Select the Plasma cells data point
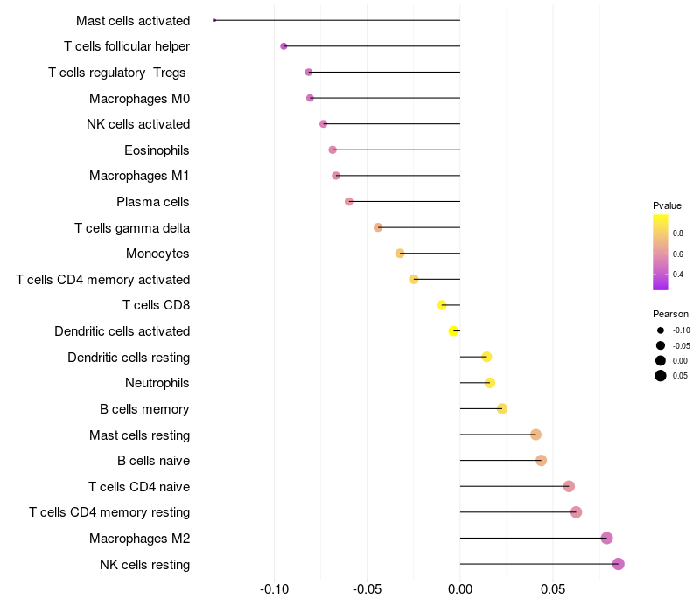The height and width of the screenshot is (612, 700). pos(349,202)
